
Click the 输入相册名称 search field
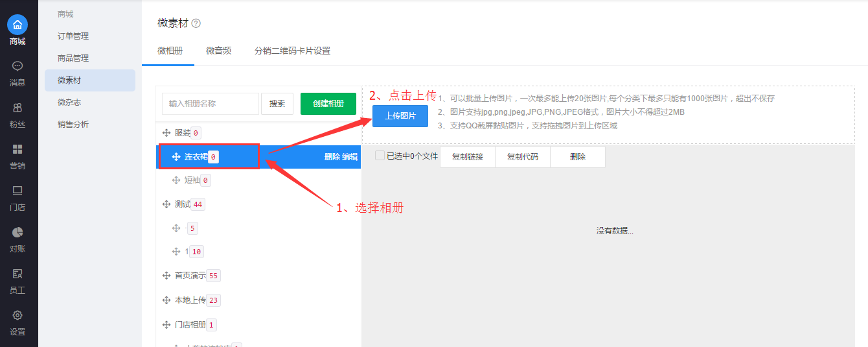click(210, 104)
